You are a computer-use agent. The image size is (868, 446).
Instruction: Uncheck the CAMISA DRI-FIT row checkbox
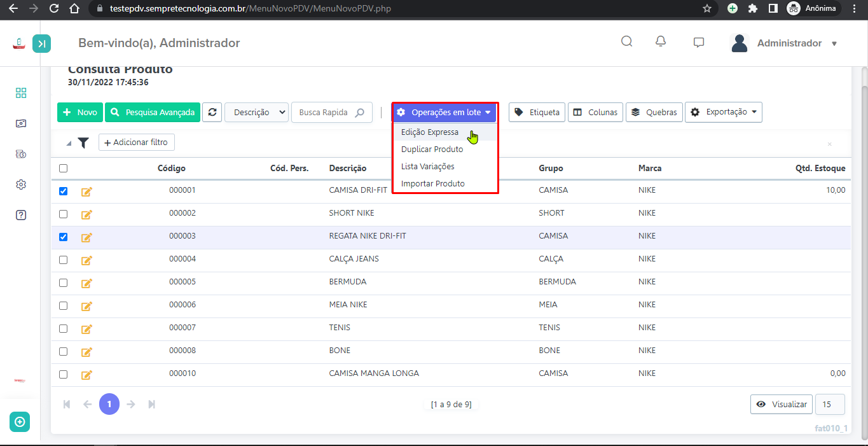coord(63,191)
